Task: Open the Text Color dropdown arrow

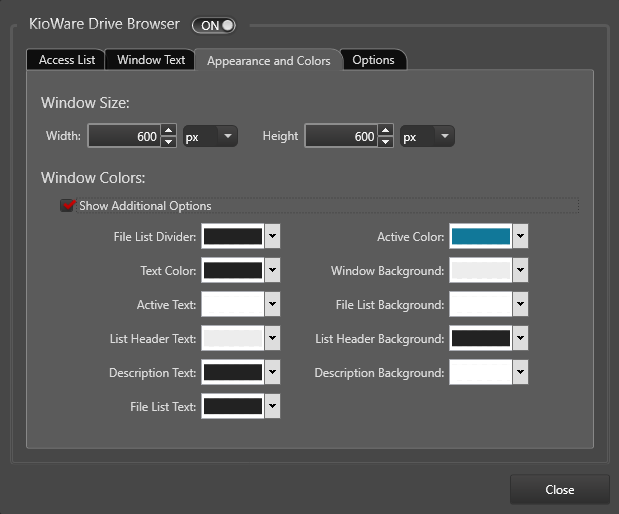Action: pos(272,270)
